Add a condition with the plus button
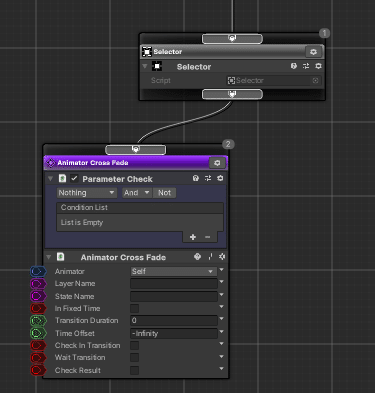Screen dimensions: 375x393 click(x=193, y=237)
